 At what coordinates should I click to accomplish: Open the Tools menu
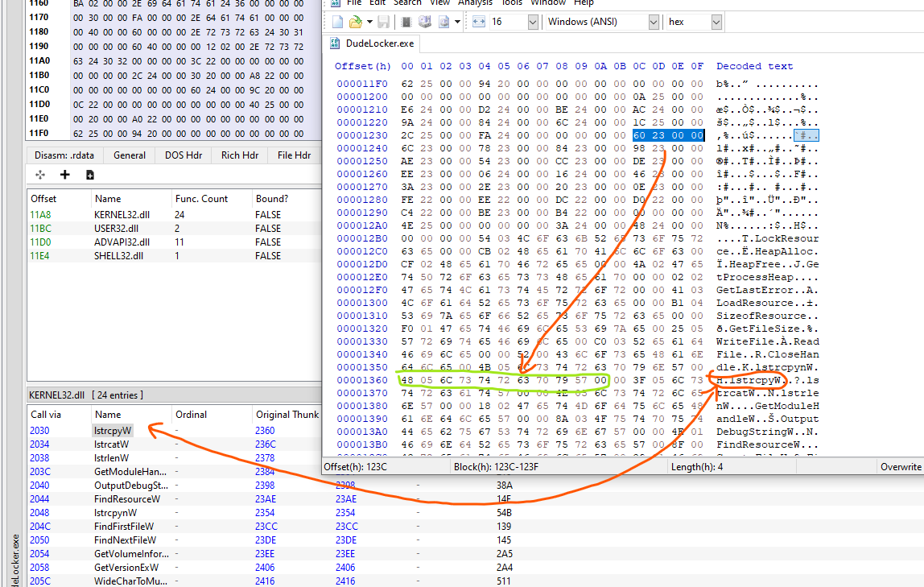tap(512, 3)
